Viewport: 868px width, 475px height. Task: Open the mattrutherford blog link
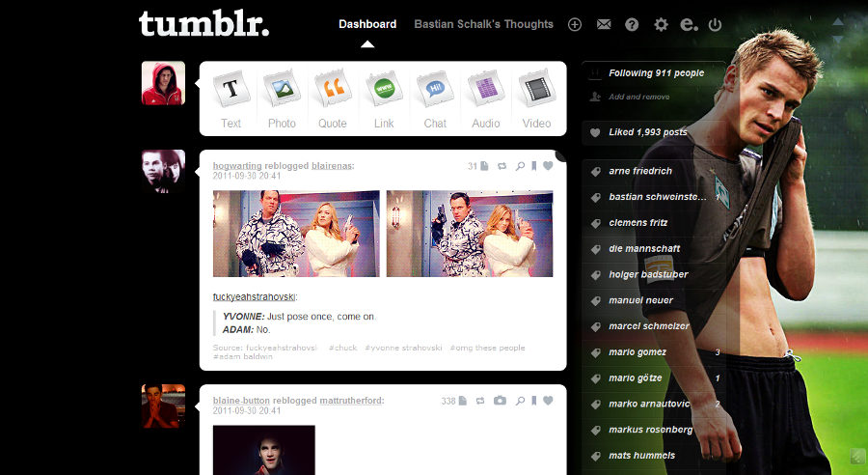pyautogui.click(x=350, y=401)
